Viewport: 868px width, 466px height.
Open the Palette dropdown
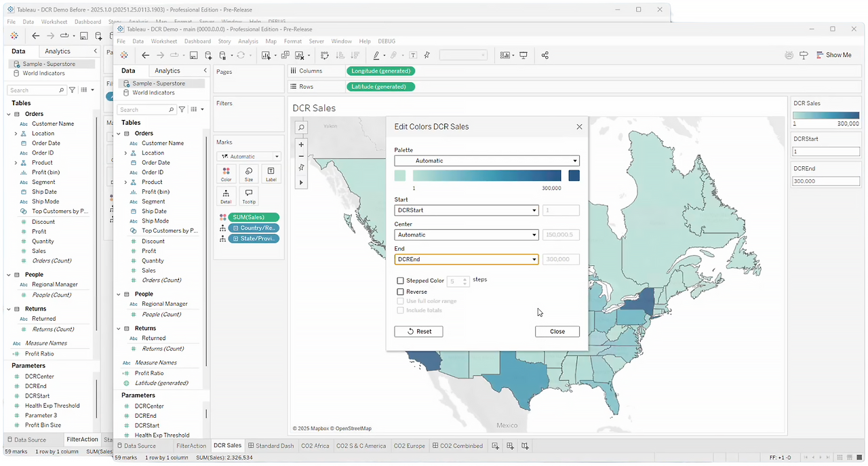click(x=487, y=161)
